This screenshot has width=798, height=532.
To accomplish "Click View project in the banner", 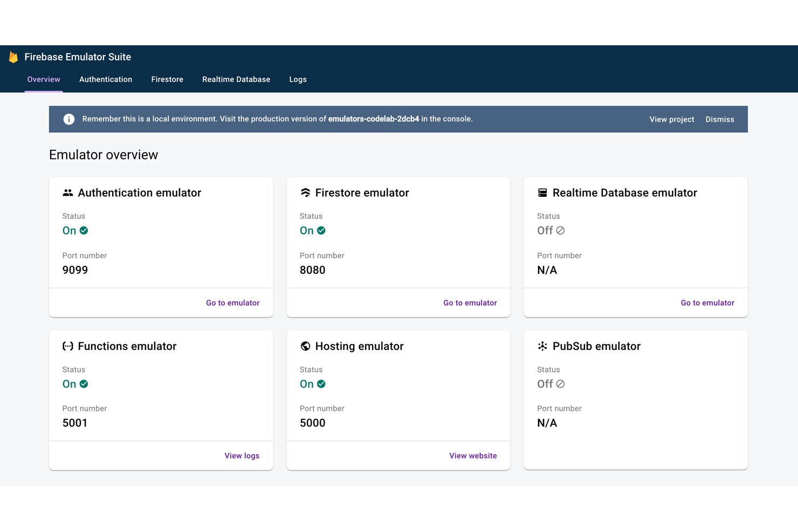I will [672, 120].
